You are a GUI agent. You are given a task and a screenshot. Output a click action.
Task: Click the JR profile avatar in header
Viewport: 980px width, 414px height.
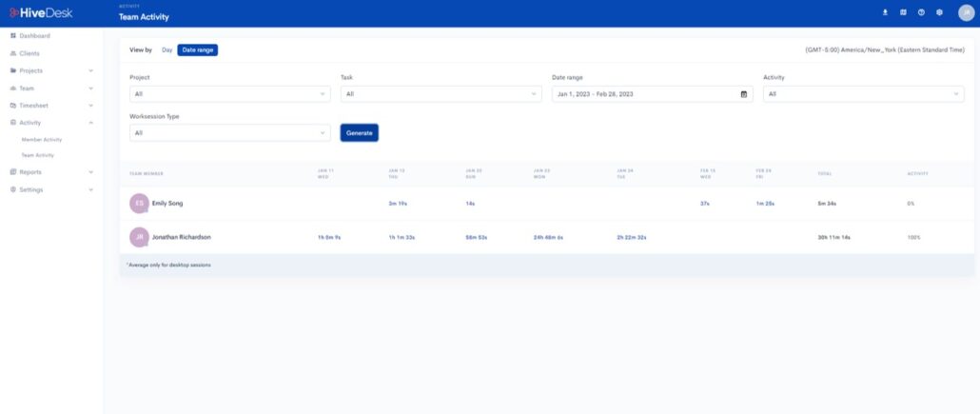[x=965, y=12]
